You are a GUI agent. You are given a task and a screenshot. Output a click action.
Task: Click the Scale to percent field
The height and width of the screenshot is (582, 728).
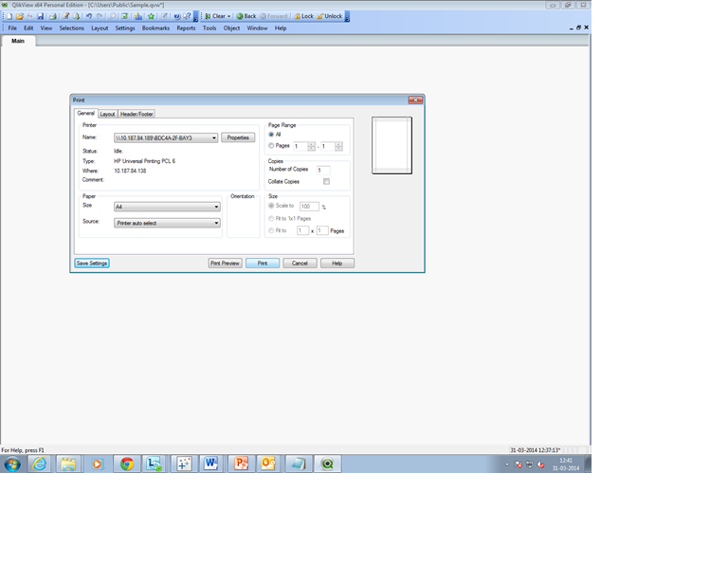point(309,207)
